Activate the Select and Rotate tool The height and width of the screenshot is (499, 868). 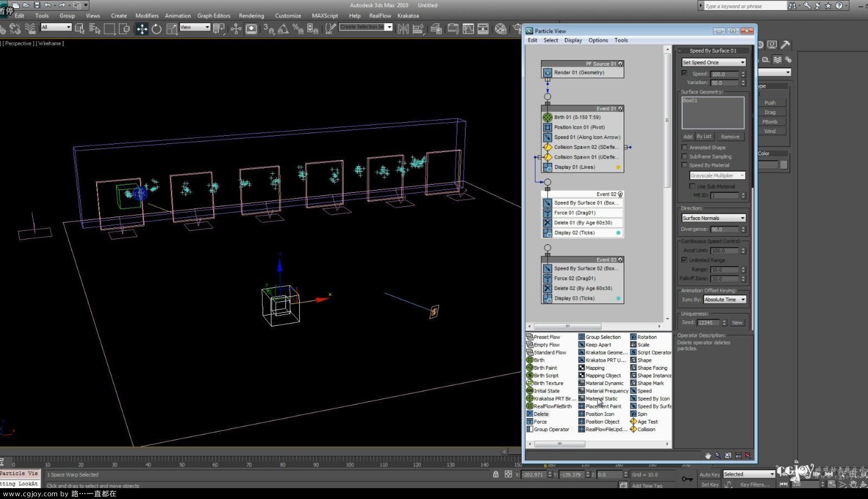pos(156,29)
